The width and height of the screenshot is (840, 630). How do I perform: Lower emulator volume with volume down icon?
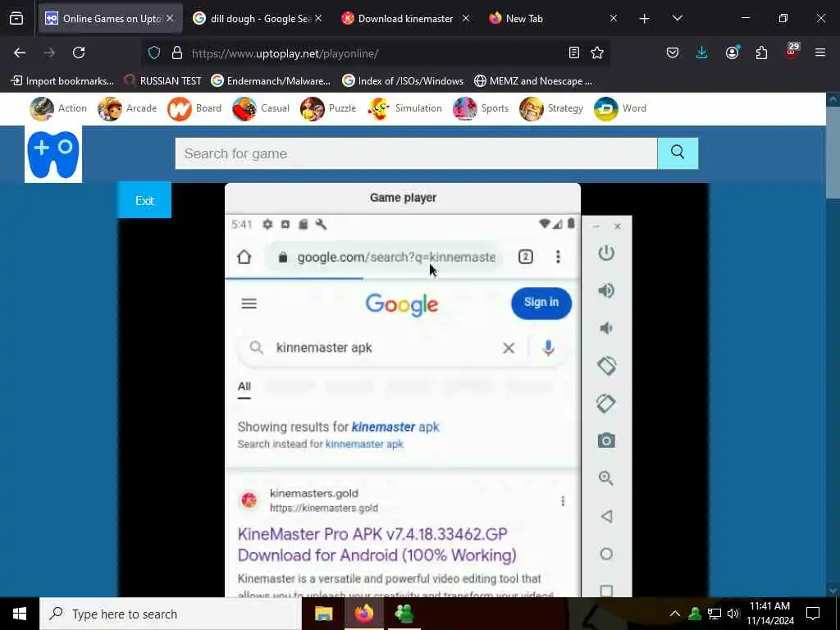pyautogui.click(x=606, y=328)
